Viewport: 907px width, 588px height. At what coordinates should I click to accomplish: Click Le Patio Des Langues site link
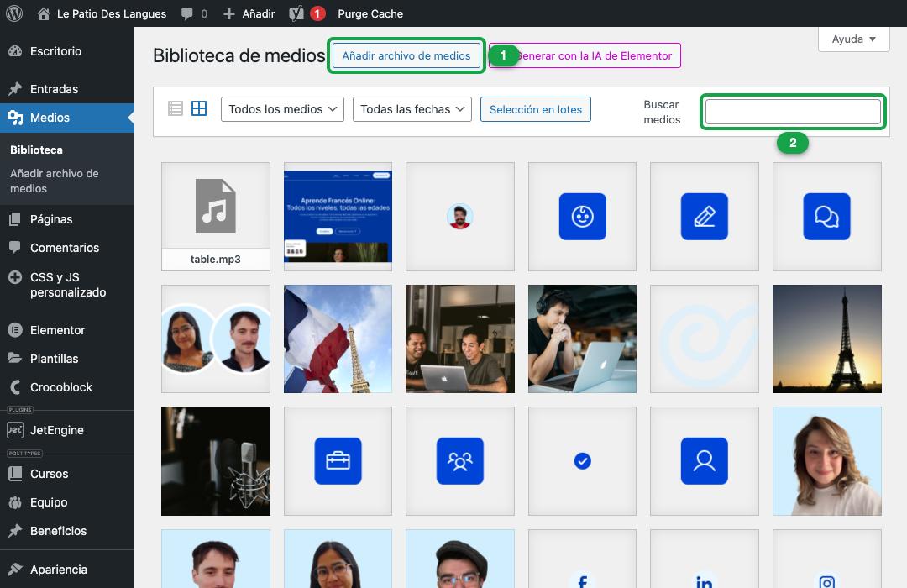[x=112, y=14]
